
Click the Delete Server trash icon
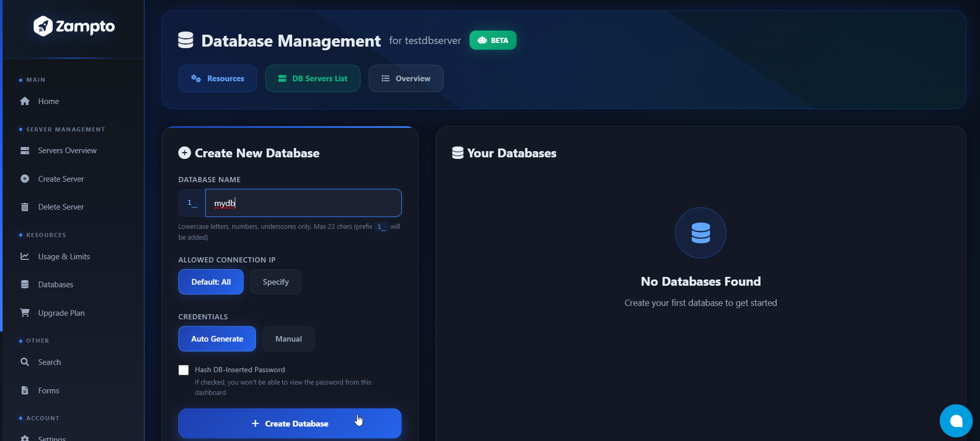[x=25, y=207]
